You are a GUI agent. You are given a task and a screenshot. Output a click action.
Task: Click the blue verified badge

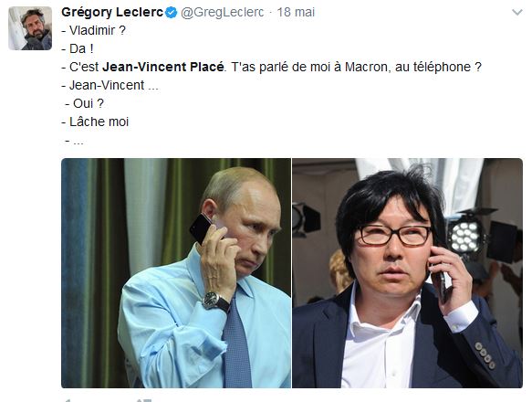[172, 13]
